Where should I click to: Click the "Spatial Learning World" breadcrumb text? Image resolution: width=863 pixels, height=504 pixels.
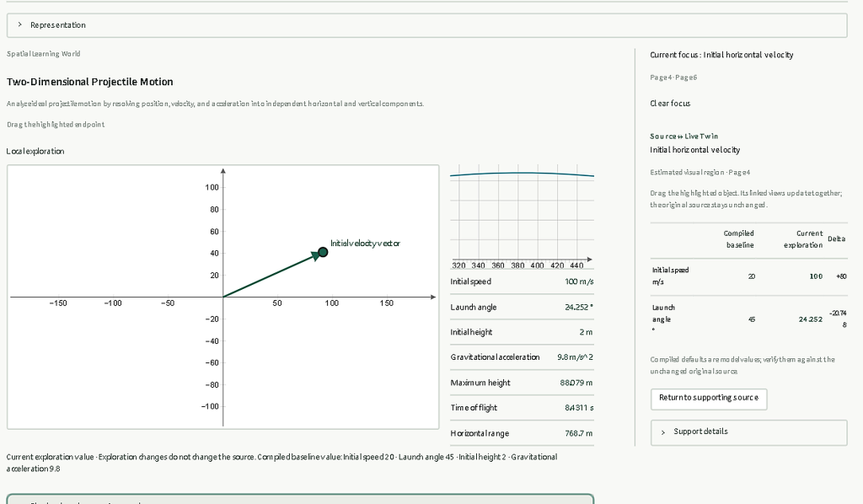[44, 54]
